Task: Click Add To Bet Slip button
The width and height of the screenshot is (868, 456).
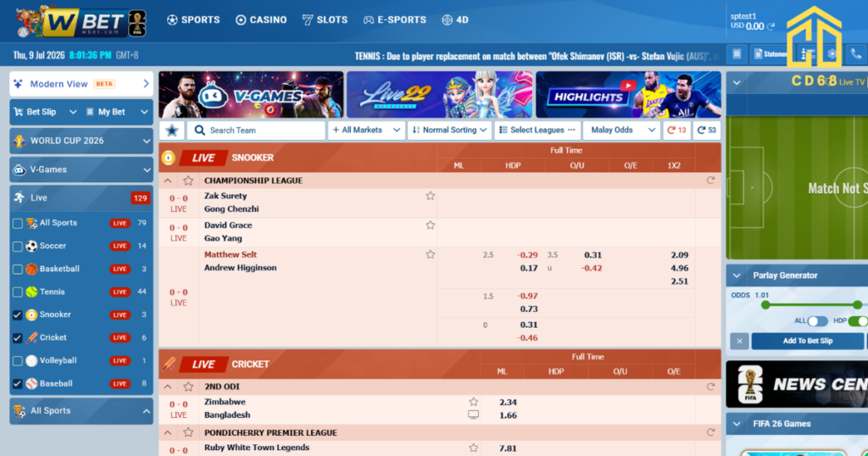Action: [807, 341]
